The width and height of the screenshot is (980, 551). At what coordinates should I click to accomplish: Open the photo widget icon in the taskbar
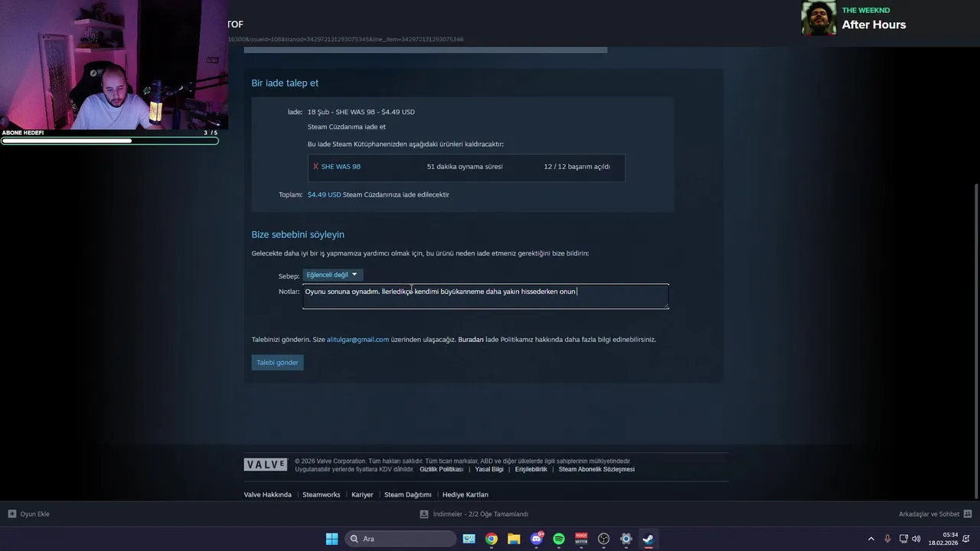click(x=469, y=539)
